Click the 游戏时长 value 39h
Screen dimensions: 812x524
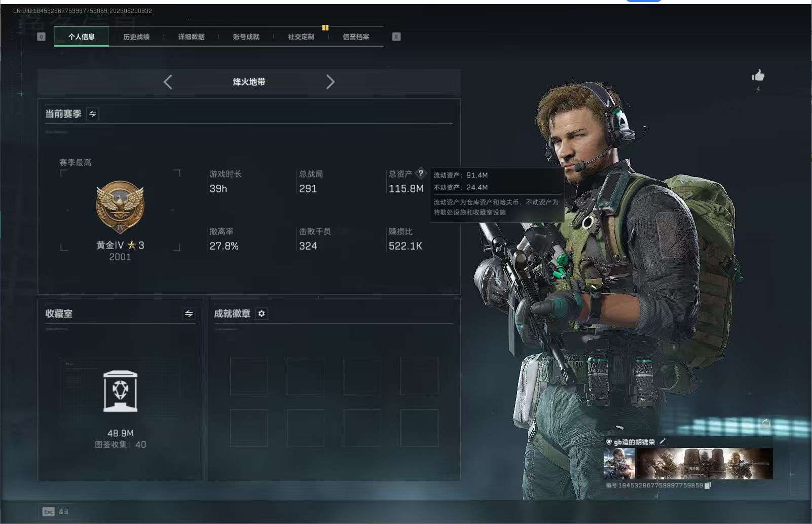pyautogui.click(x=218, y=189)
